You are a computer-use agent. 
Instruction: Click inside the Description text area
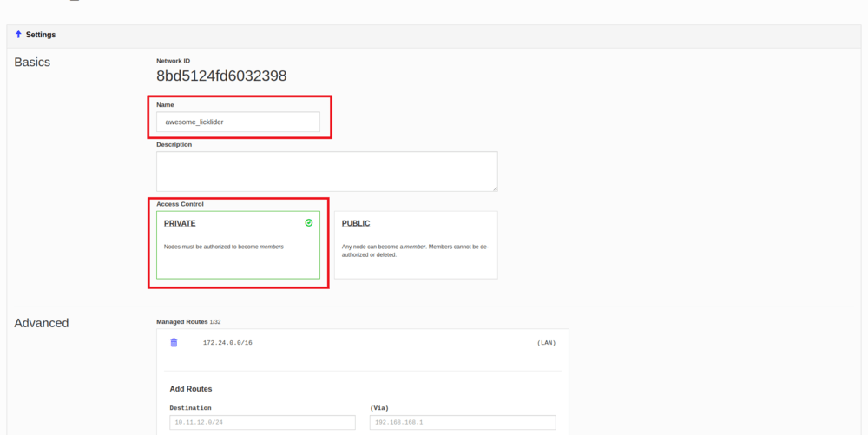pyautogui.click(x=326, y=171)
